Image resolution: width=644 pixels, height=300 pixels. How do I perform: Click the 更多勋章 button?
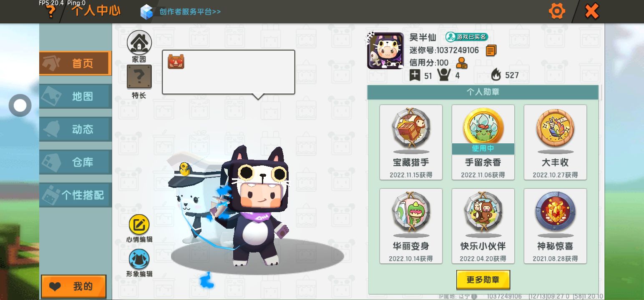tap(483, 280)
